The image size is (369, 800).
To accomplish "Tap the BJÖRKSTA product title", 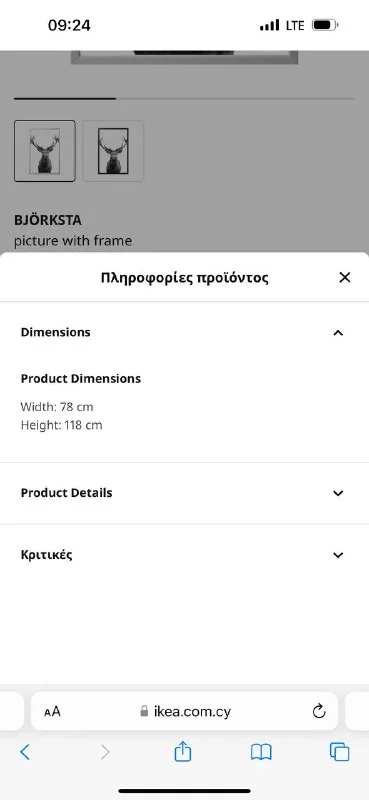I will click(48, 220).
